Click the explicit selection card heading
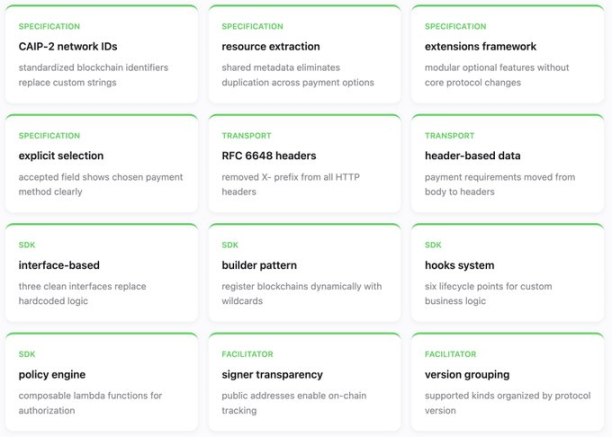 tap(61, 156)
